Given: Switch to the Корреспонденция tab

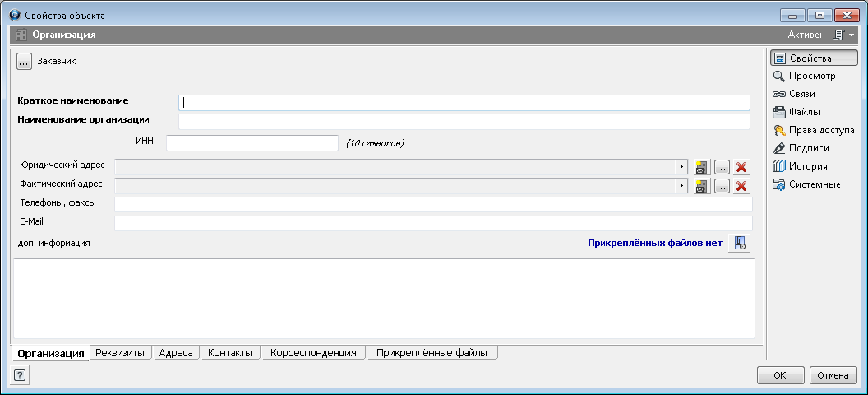Looking at the screenshot, I should 313,352.
